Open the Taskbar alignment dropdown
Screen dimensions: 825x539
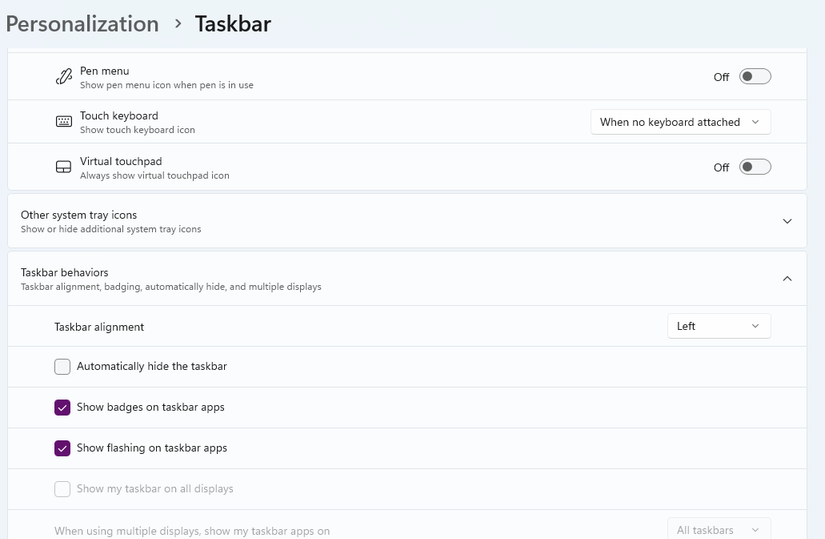pyautogui.click(x=718, y=326)
